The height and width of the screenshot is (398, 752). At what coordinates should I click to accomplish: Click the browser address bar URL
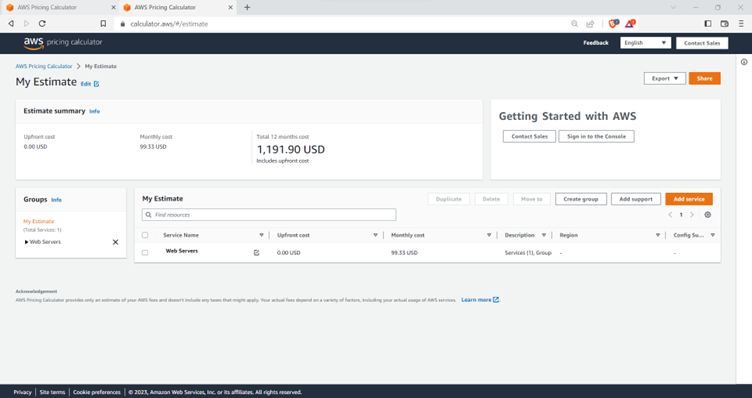(x=169, y=23)
